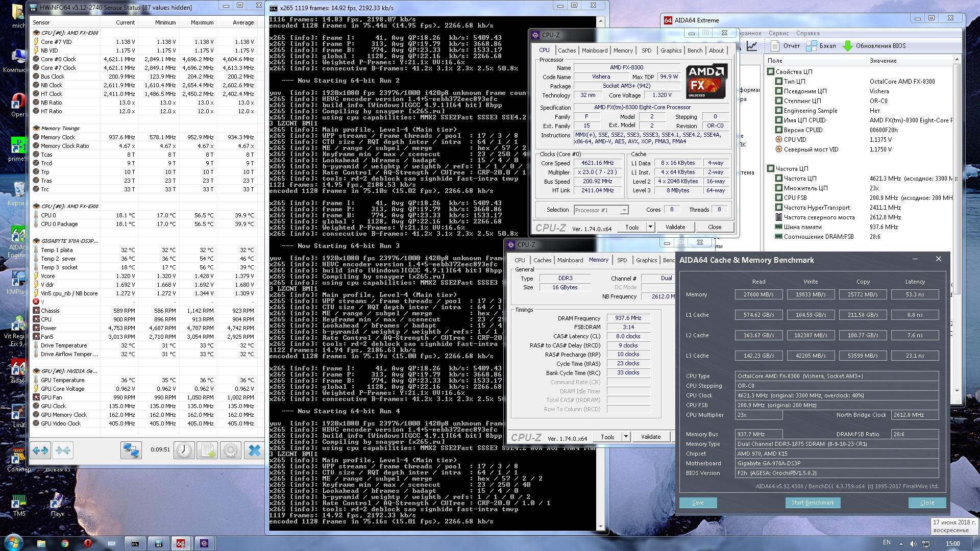Screen dimensions: 980x551
Task: Click AIDA64 graph chart toolbar icon
Action: click(x=752, y=46)
